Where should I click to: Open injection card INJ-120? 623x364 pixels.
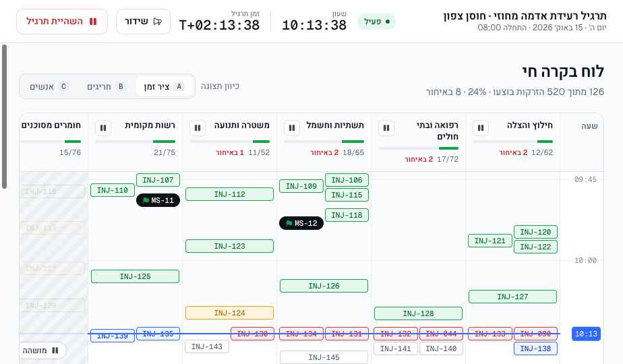(x=535, y=232)
